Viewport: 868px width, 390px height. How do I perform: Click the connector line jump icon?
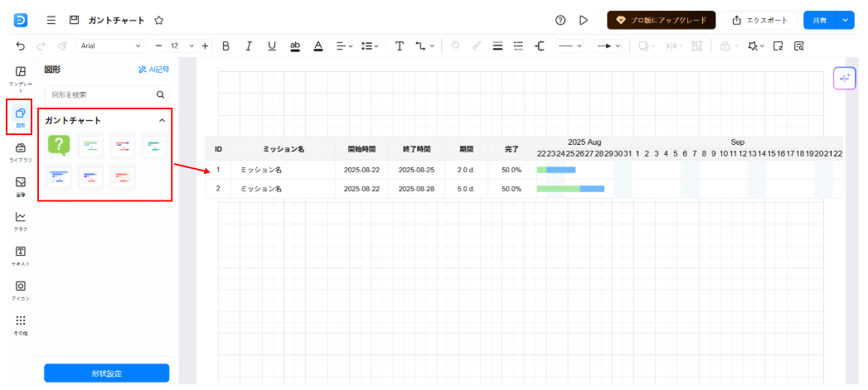539,46
